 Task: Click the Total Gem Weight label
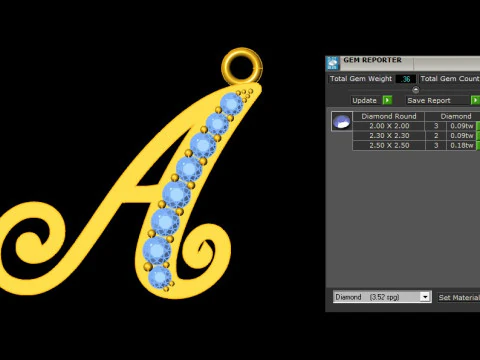[361, 79]
